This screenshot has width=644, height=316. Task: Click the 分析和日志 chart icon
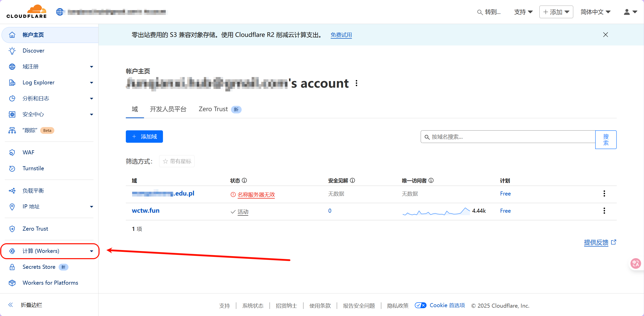(12, 98)
